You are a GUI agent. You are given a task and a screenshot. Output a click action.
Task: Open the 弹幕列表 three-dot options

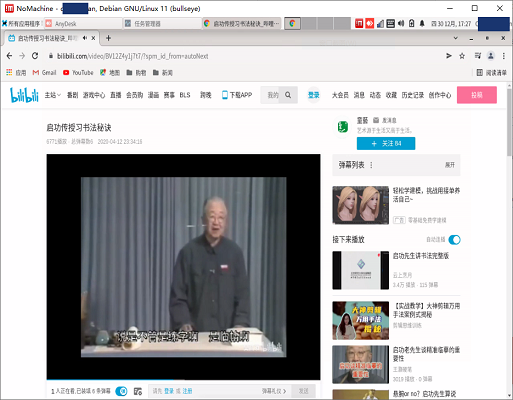click(x=371, y=165)
